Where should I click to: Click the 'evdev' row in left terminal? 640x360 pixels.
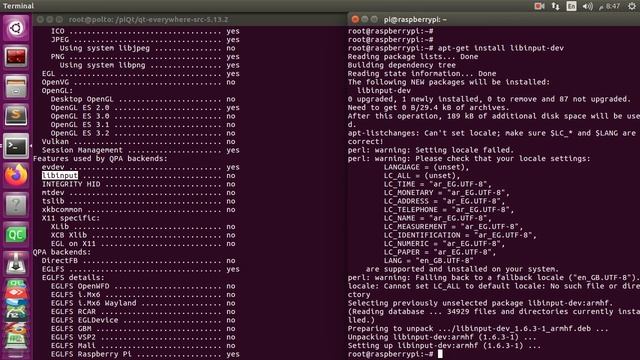[140, 167]
